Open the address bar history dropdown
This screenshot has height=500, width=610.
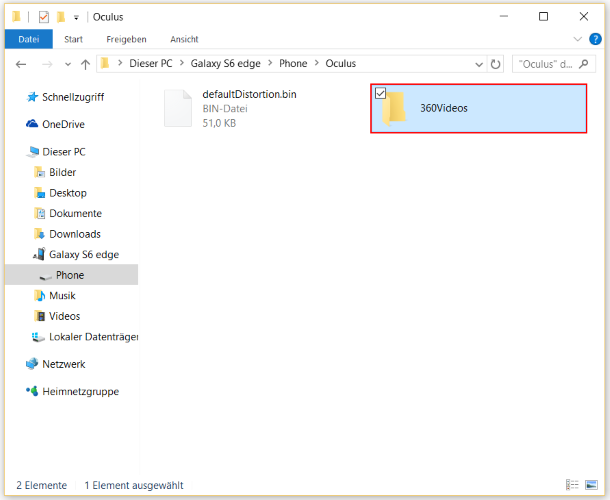(479, 64)
